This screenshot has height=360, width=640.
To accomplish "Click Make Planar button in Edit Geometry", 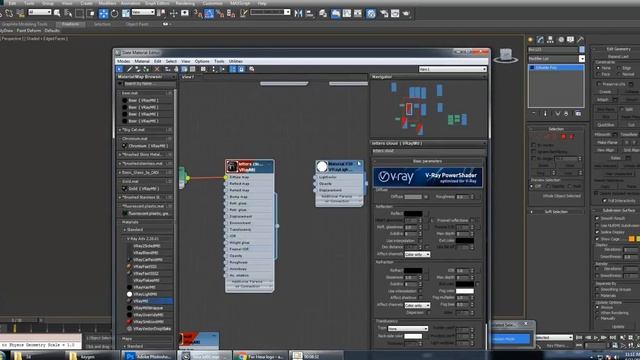I will tap(607, 142).
